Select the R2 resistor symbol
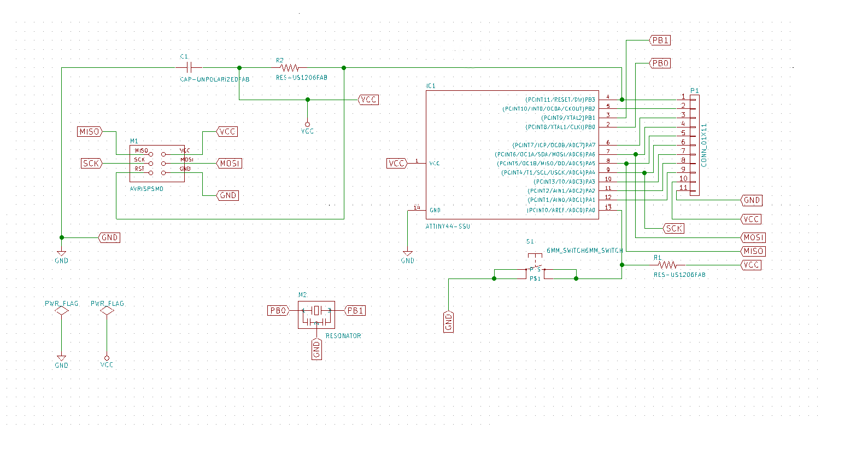Viewport: 868px width, 464px height. [289, 68]
